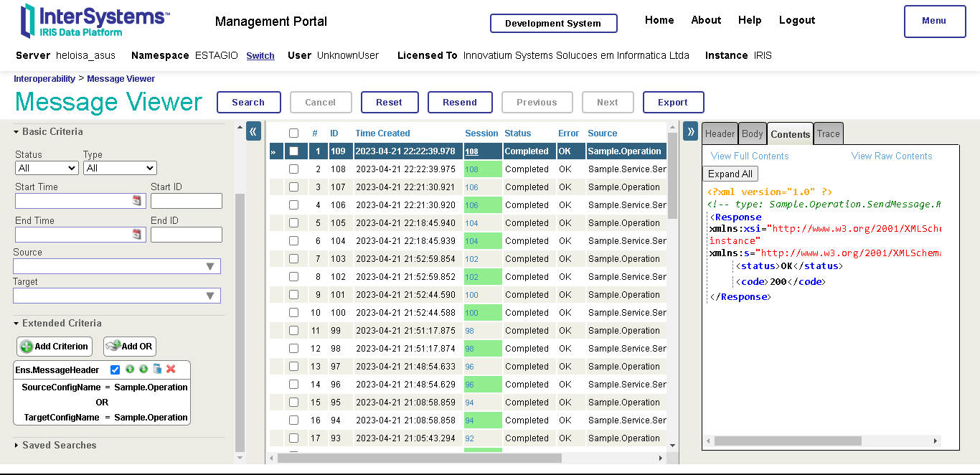Image resolution: width=980 pixels, height=475 pixels.
Task: Expand the Saved Searches section
Action: point(59,446)
